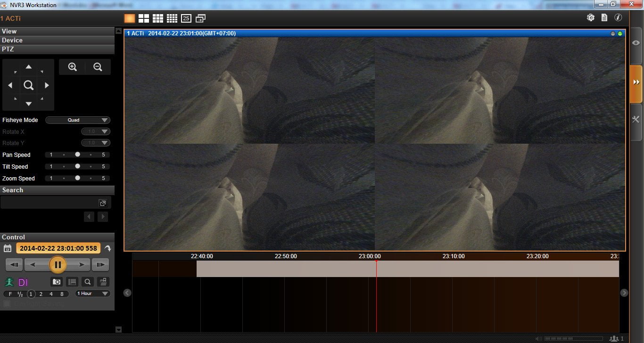The height and width of the screenshot is (343, 644).
Task: Open the info (i) icon
Action: (x=618, y=17)
